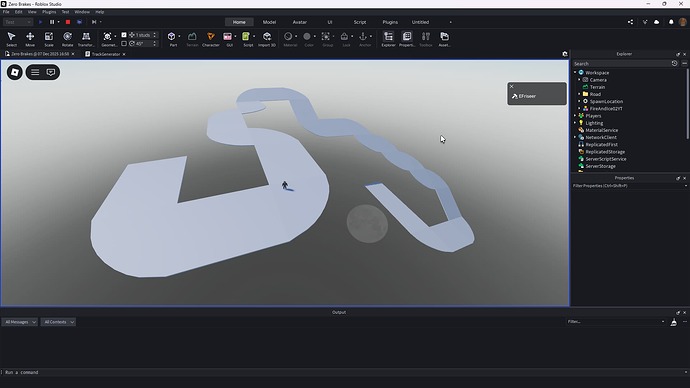The image size is (690, 388).
Task: Stop the running playtest
Action: click(x=68, y=22)
